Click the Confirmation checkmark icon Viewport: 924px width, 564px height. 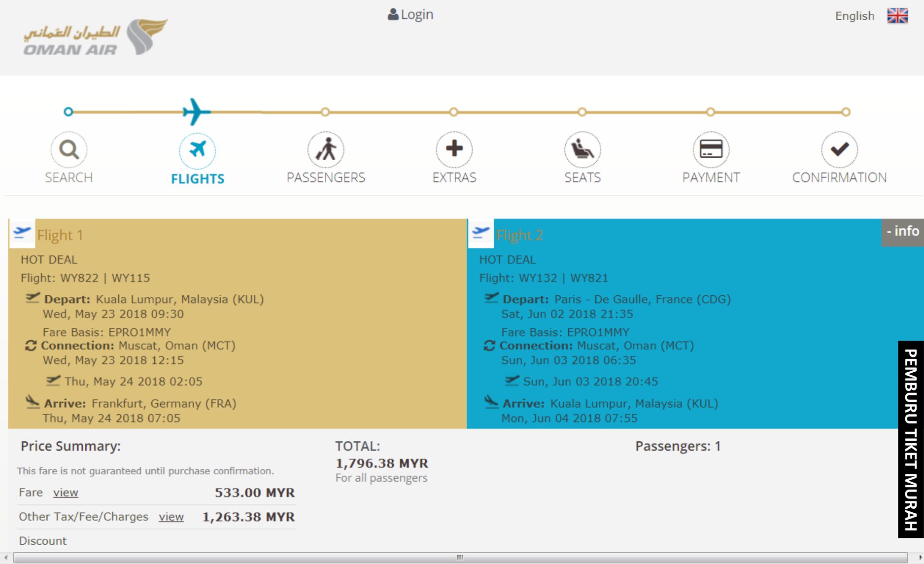click(x=839, y=149)
